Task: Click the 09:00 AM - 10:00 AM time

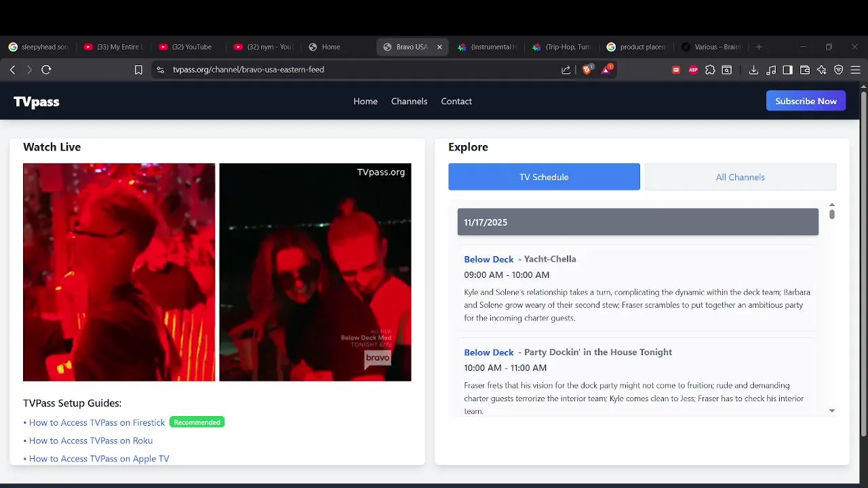Action: coord(507,274)
